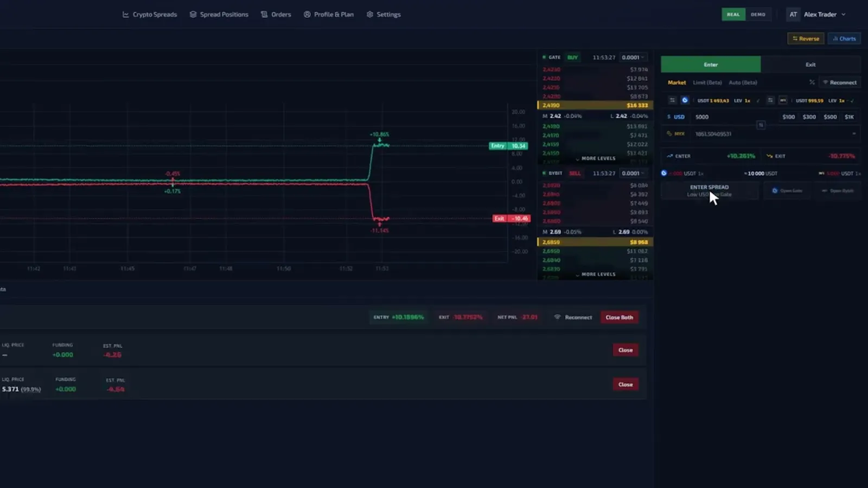Close the position with liquidation price 5.371
The image size is (868, 488).
[626, 384]
